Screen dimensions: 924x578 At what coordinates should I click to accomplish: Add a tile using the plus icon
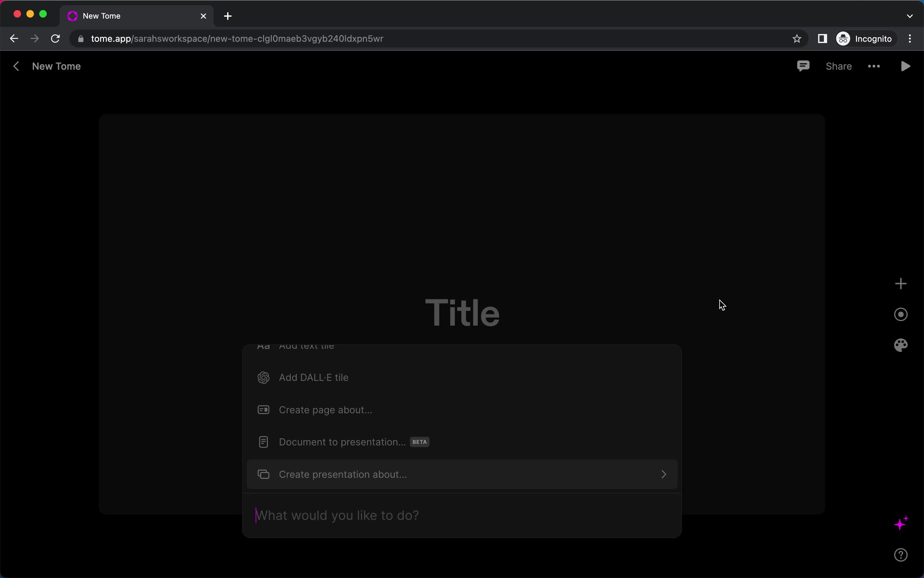pos(901,284)
